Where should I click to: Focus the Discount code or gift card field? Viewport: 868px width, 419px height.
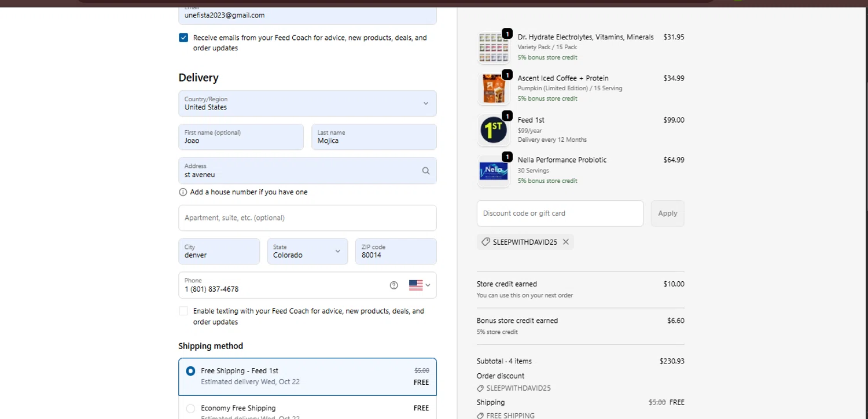(x=560, y=214)
